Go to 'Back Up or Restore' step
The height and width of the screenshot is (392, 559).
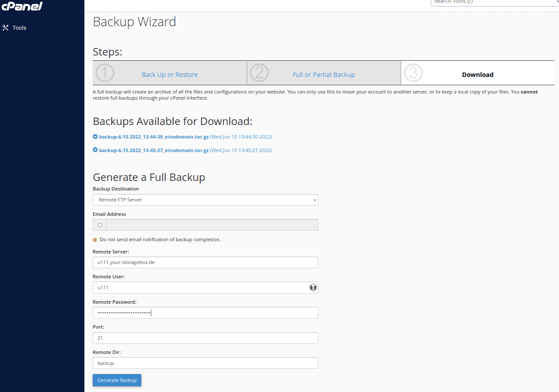[x=170, y=75]
